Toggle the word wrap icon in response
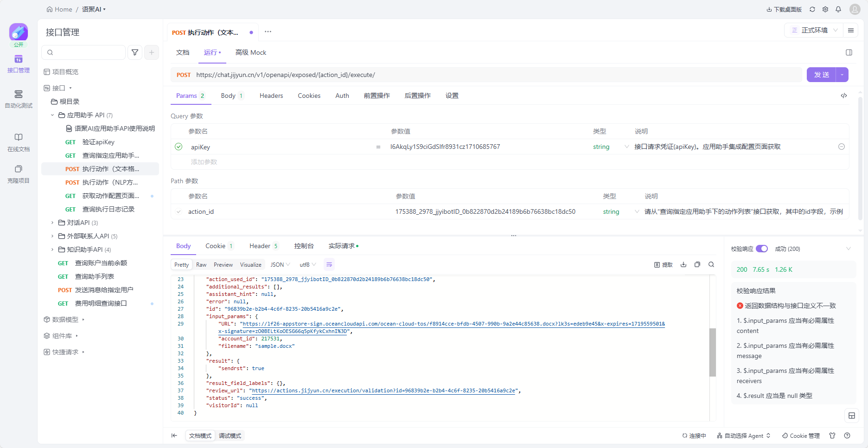Image resolution: width=868 pixels, height=448 pixels. 329,265
